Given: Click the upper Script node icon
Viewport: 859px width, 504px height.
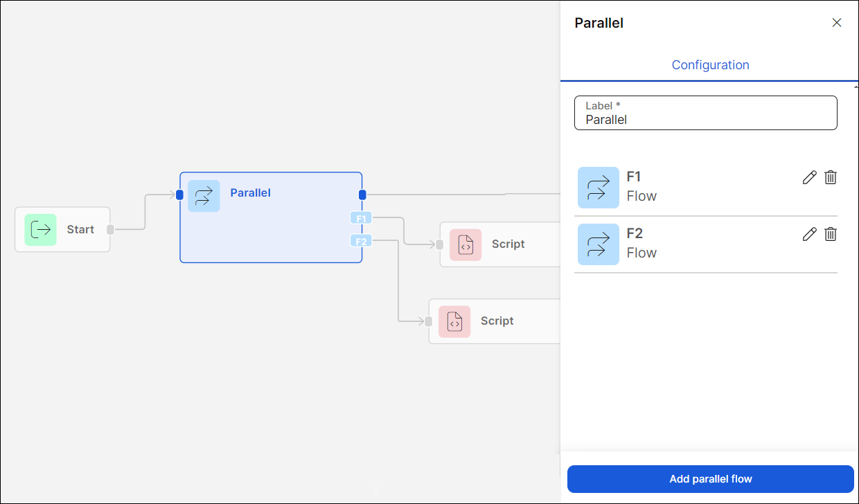Looking at the screenshot, I should pyautogui.click(x=466, y=244).
